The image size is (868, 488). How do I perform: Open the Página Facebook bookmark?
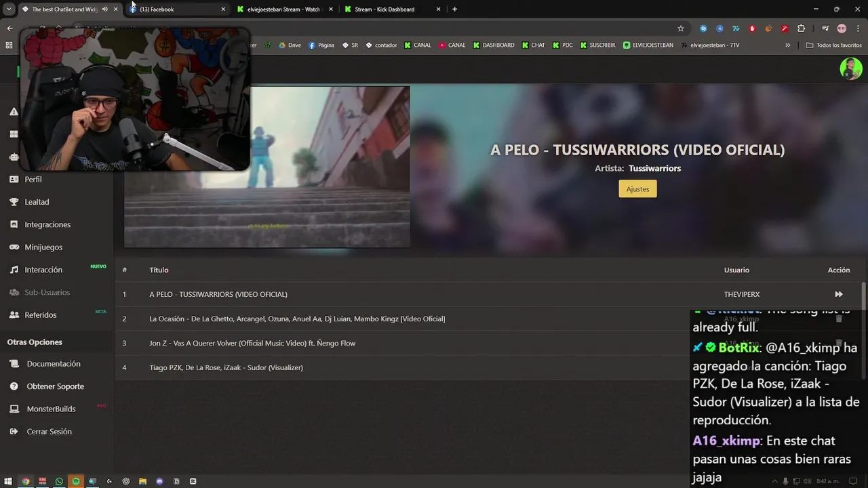[x=321, y=45]
